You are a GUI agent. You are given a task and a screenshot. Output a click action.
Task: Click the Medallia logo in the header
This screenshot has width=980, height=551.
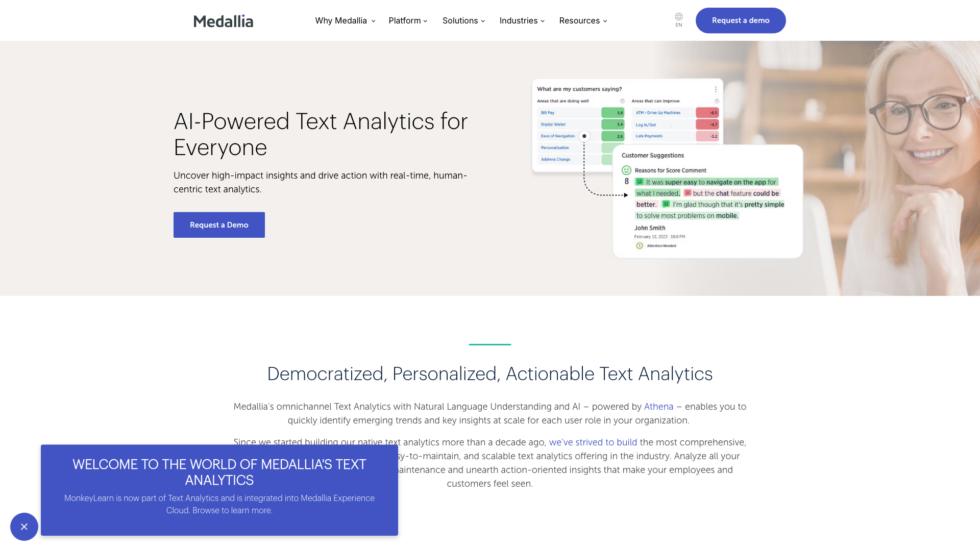(x=224, y=20)
